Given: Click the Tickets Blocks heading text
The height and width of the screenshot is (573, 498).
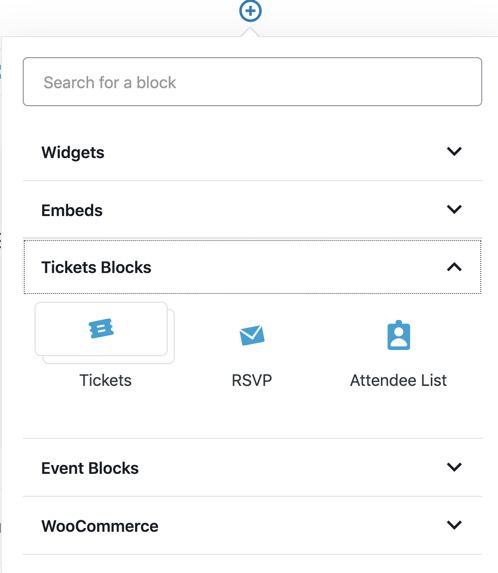Looking at the screenshot, I should point(96,267).
